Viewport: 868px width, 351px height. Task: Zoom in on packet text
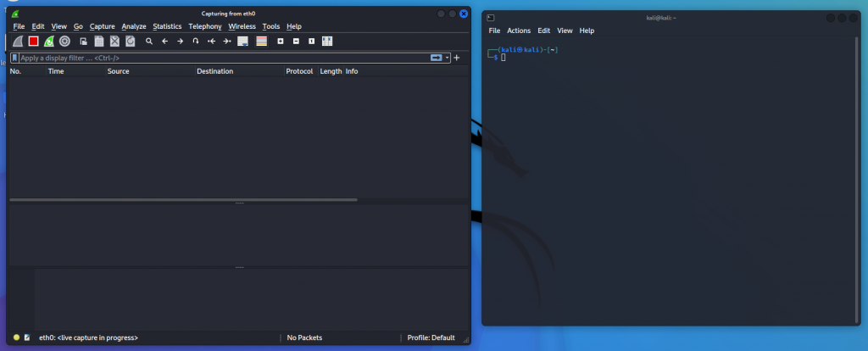281,41
